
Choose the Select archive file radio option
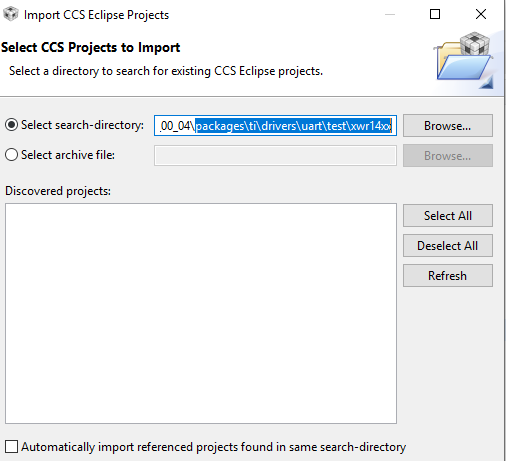point(11,155)
